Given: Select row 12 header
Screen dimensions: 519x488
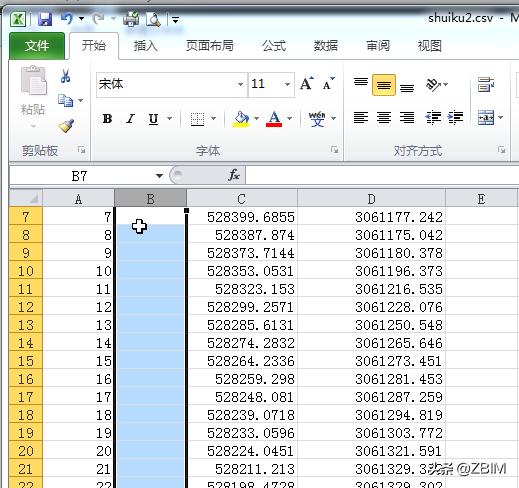Looking at the screenshot, I should coord(26,307).
